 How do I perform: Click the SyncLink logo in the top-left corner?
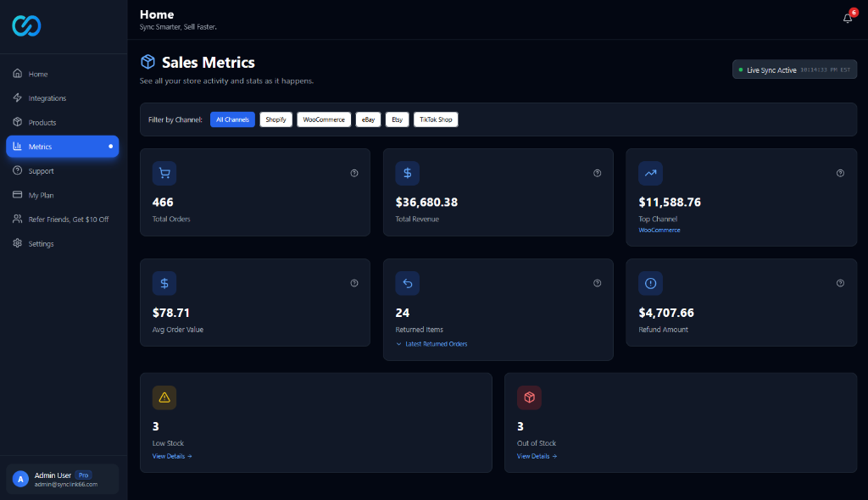click(26, 25)
